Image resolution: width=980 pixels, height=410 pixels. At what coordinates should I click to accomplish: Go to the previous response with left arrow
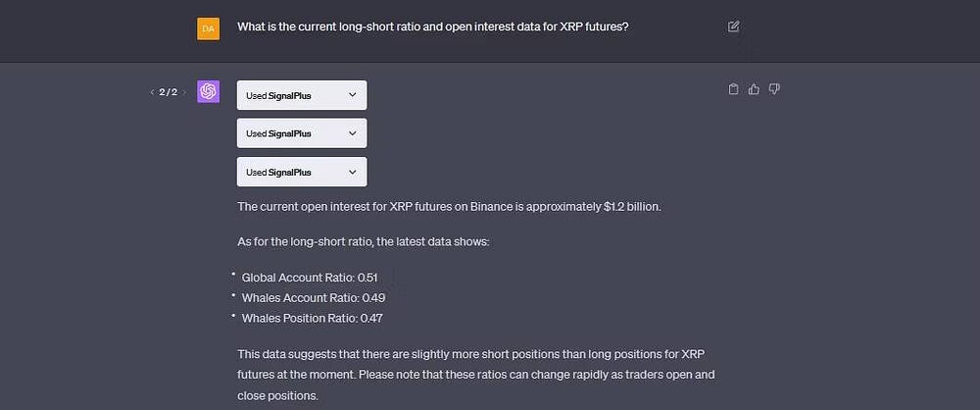click(x=151, y=92)
